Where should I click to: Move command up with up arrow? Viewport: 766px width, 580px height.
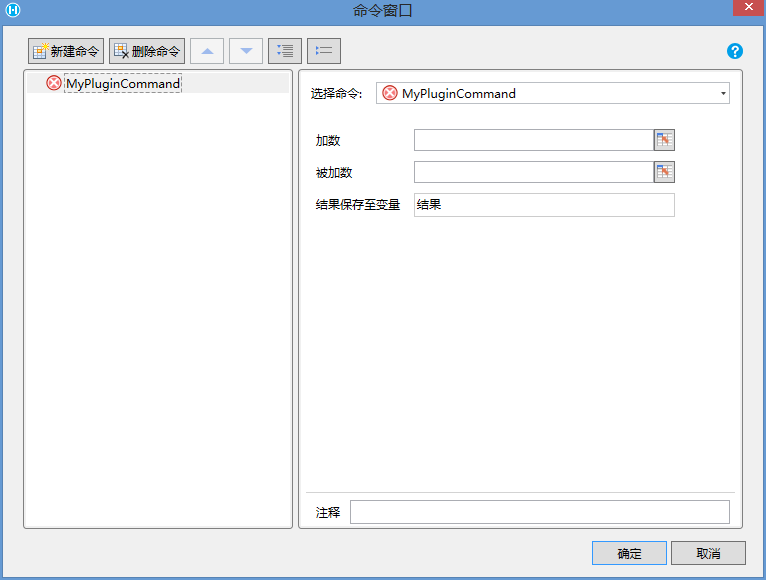207,51
